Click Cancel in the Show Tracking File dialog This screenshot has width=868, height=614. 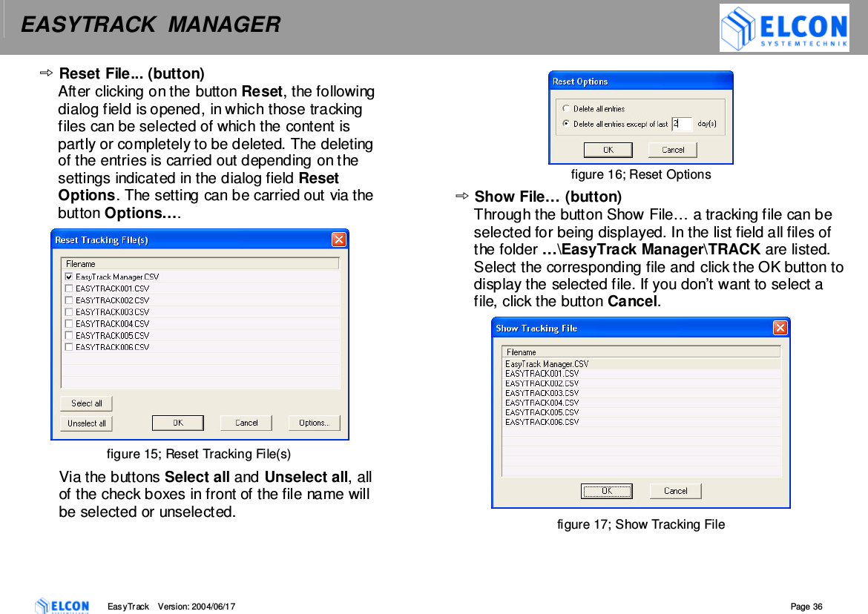click(x=675, y=491)
